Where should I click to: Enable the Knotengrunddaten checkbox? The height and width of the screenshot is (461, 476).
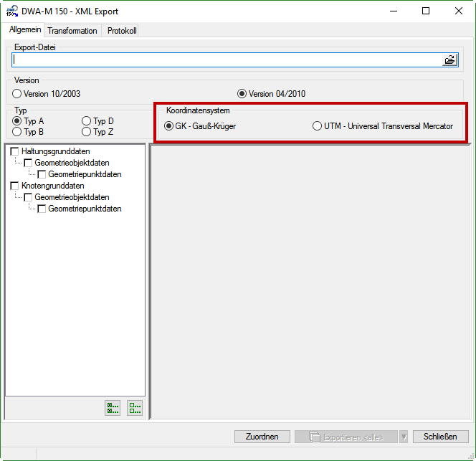15,186
